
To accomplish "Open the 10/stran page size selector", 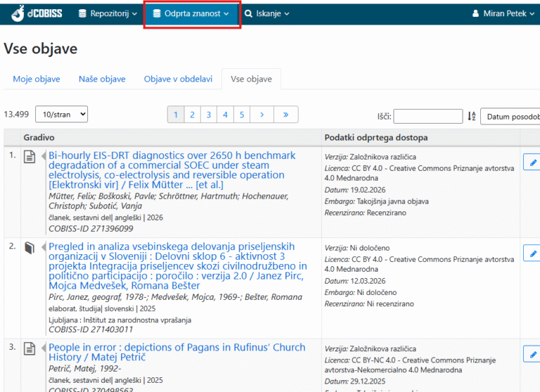I will [x=61, y=115].
